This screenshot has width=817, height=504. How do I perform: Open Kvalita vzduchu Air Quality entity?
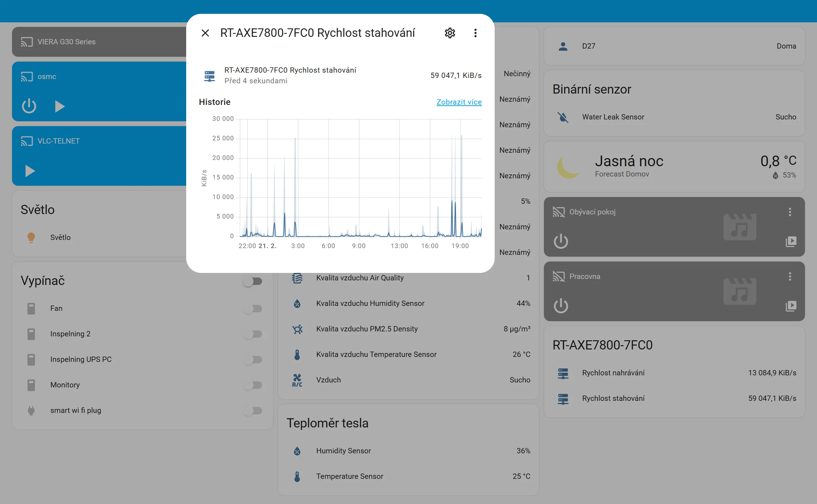tap(408, 278)
